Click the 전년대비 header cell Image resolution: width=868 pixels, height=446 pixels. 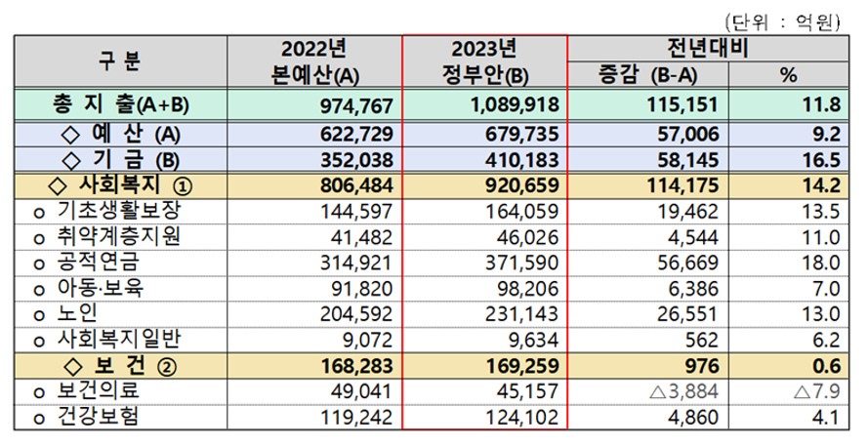coord(708,49)
